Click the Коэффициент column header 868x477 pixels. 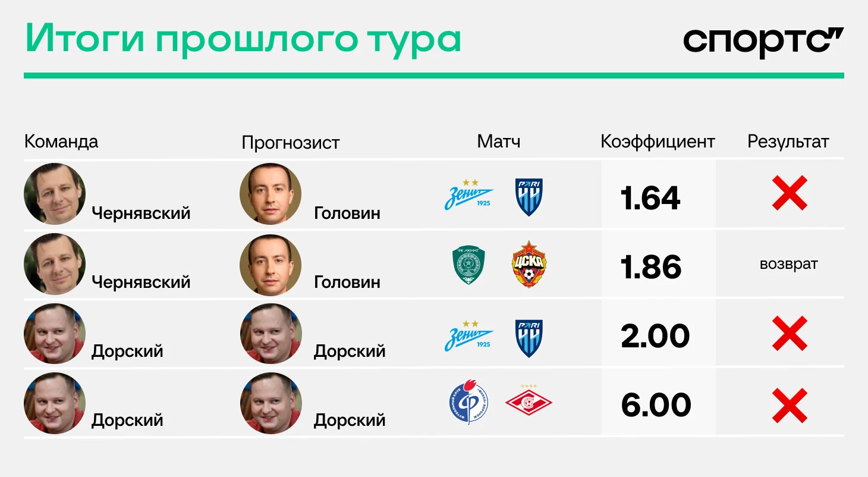658,142
